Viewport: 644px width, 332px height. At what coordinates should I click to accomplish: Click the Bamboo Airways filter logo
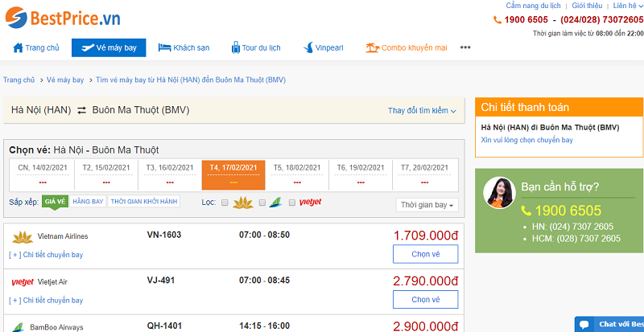[275, 203]
